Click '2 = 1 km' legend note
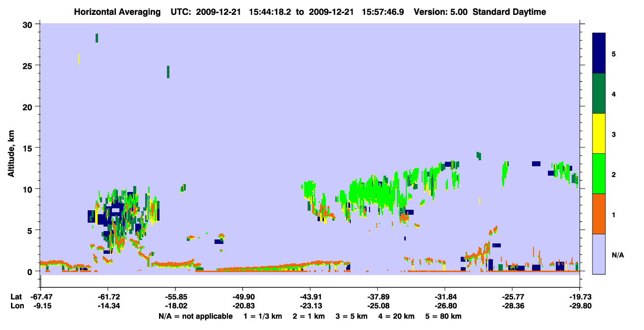The image size is (644, 330). pyautogui.click(x=308, y=316)
